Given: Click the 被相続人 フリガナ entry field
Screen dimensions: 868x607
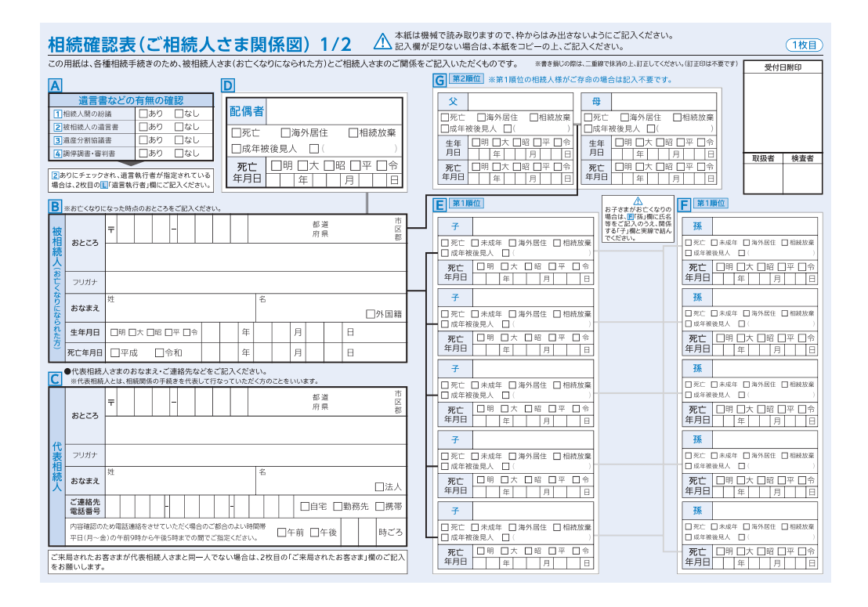Looking at the screenshot, I should (255, 282).
